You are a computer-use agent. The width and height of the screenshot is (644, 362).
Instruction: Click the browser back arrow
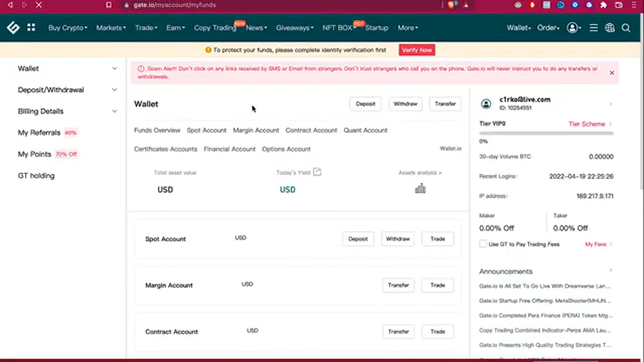click(10, 5)
